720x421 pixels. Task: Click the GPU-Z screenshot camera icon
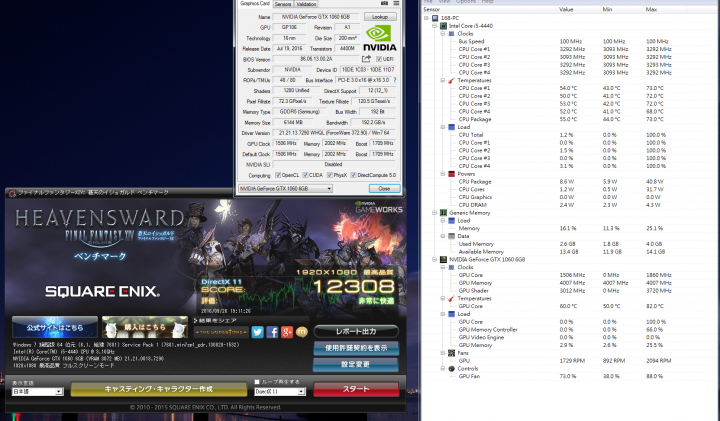point(384,3)
